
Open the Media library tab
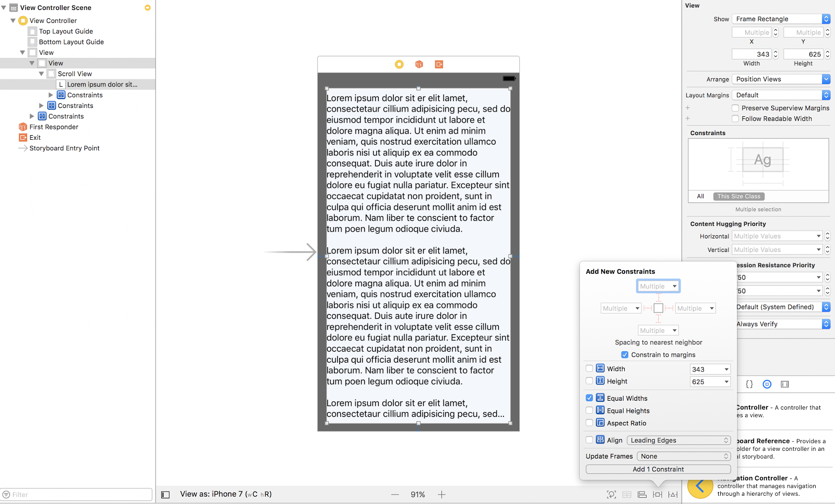point(785,385)
